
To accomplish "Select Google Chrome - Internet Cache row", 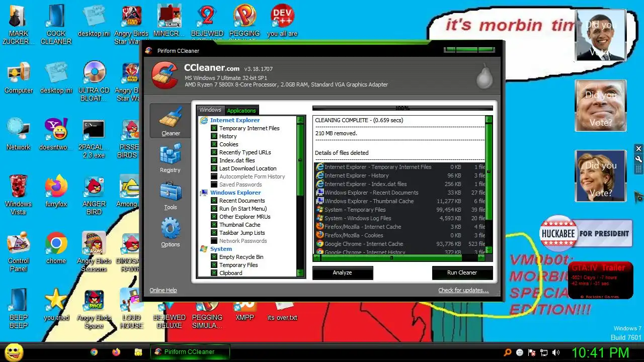I will [x=399, y=244].
